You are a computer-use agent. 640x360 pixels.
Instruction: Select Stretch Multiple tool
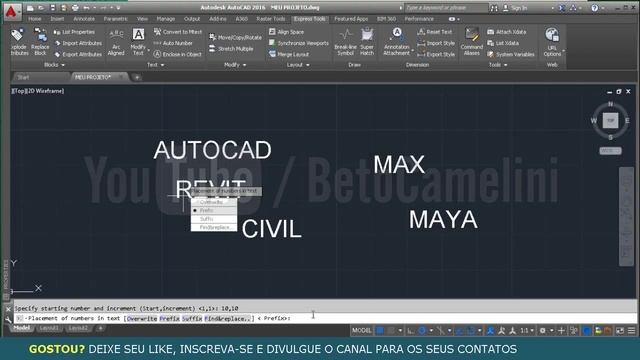point(231,49)
